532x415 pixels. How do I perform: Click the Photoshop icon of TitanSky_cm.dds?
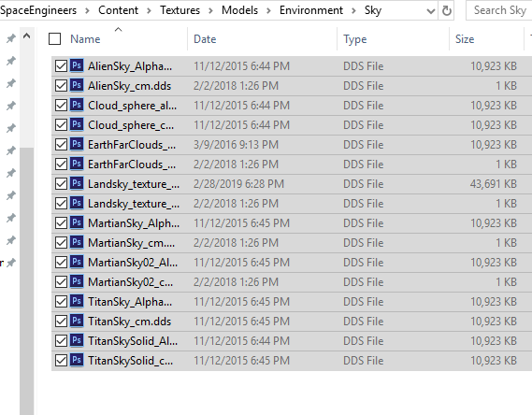[77, 321]
